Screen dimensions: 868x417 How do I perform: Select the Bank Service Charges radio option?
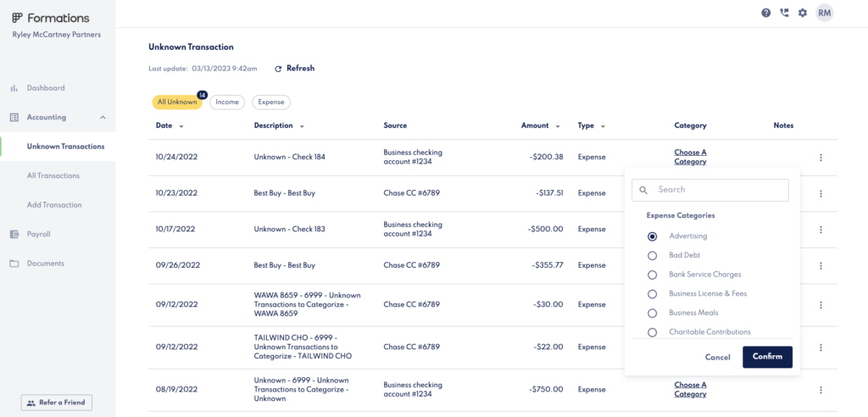652,275
